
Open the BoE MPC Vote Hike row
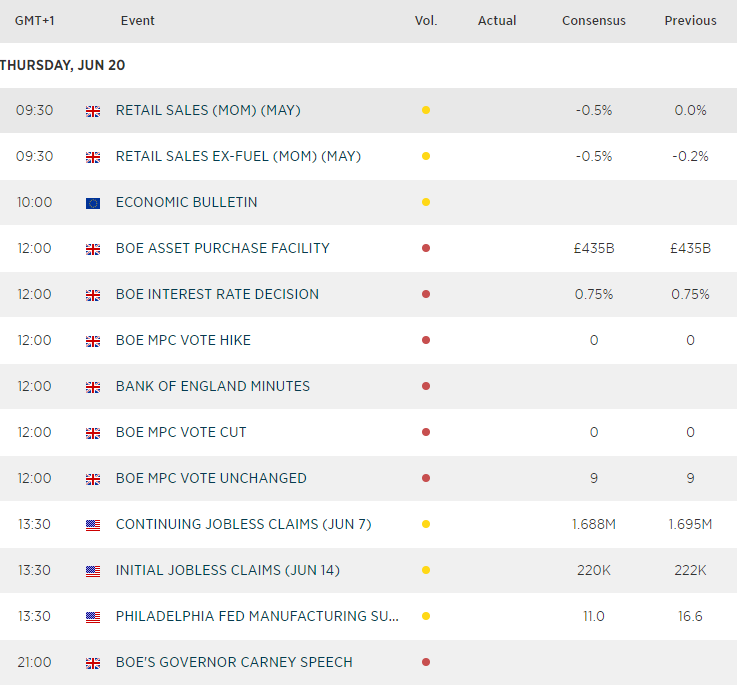(183, 340)
